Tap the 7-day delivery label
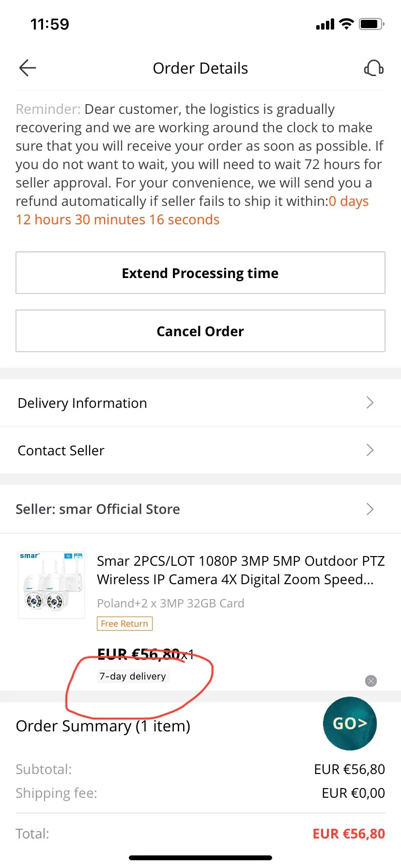Viewport: 401px width, 868px height. point(133,676)
